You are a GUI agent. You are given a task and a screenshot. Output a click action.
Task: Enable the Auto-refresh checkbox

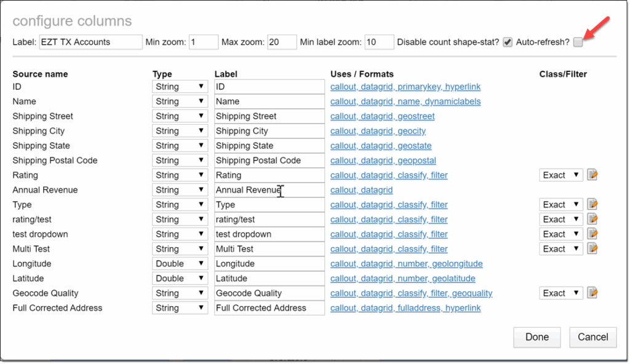click(578, 42)
